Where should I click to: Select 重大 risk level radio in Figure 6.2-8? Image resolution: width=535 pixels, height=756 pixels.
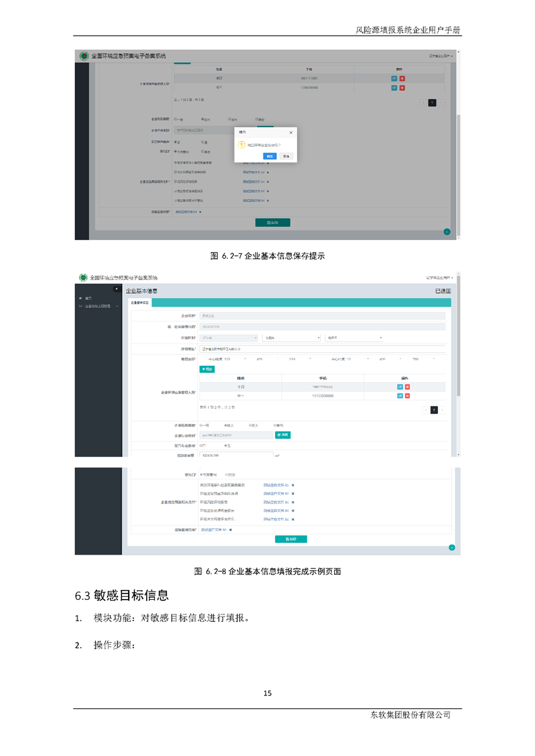(x=250, y=425)
